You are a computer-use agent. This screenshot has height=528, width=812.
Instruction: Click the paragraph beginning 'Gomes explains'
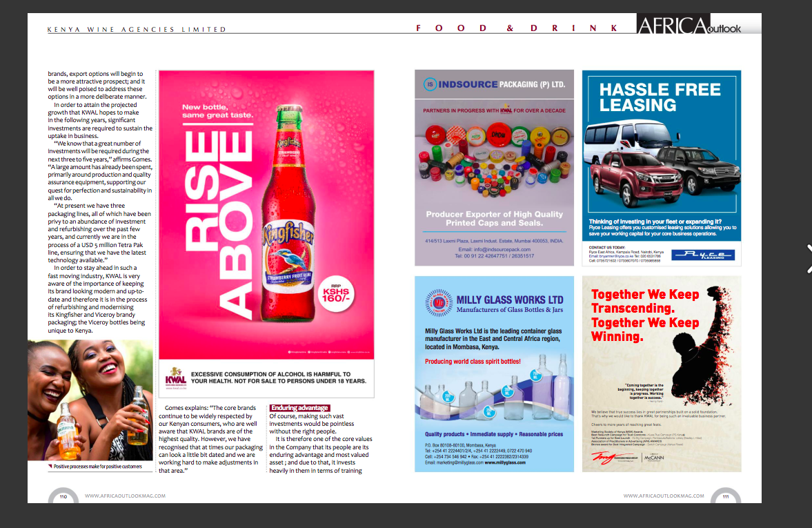(x=211, y=439)
